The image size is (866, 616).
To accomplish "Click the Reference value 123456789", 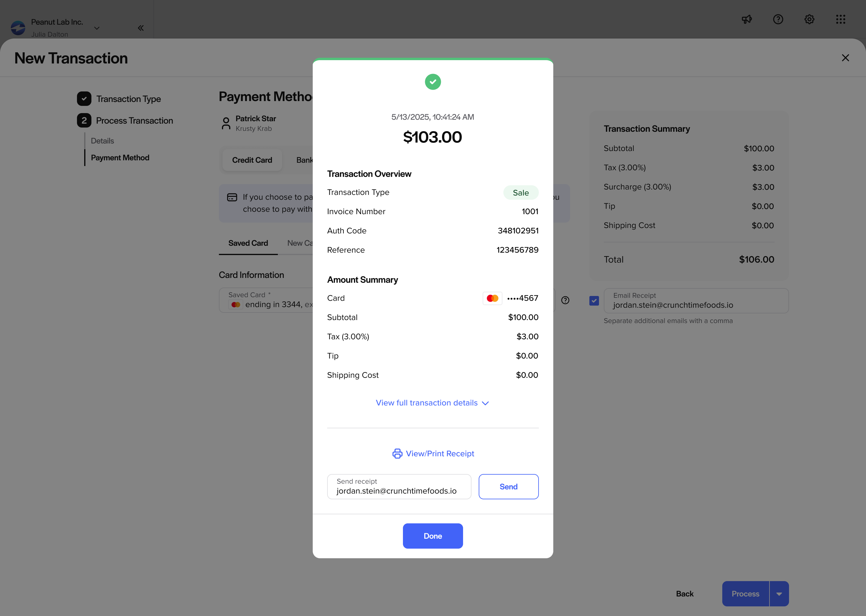I will [x=517, y=250].
